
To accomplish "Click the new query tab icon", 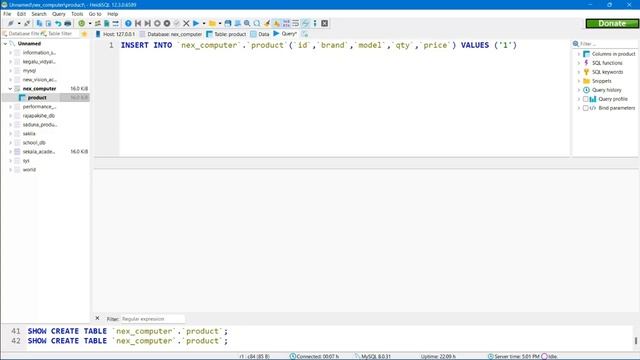I will pos(305,34).
